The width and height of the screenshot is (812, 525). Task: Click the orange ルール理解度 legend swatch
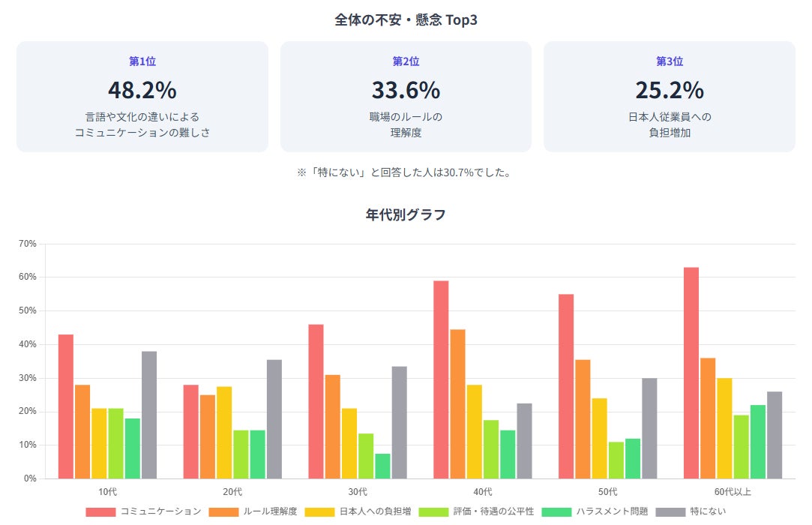pos(223,511)
